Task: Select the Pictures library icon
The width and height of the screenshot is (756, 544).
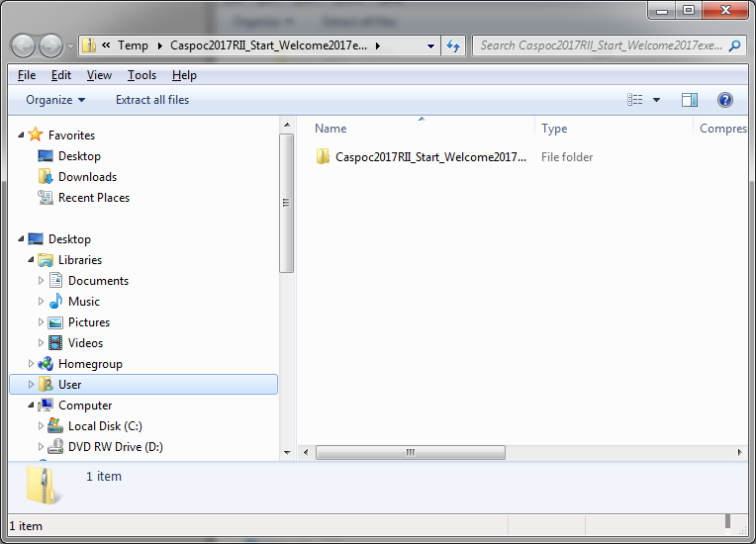Action: click(x=56, y=321)
